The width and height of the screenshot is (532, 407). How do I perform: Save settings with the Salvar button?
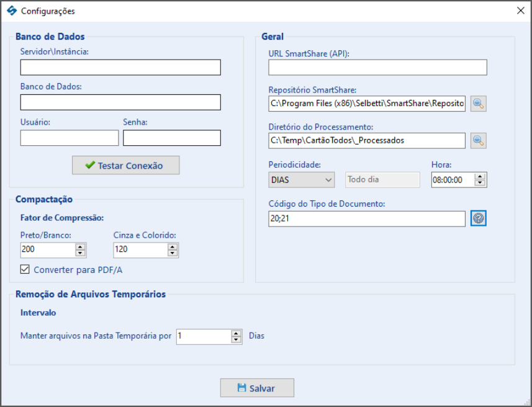257,388
